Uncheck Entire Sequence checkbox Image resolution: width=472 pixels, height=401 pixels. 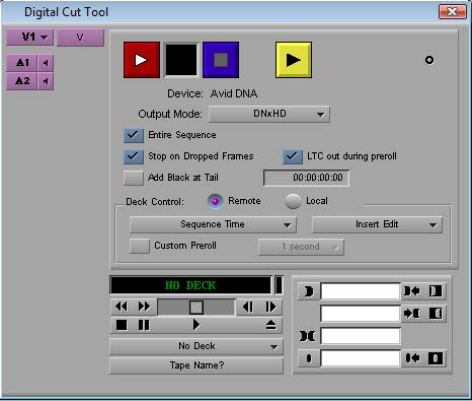pyautogui.click(x=133, y=135)
